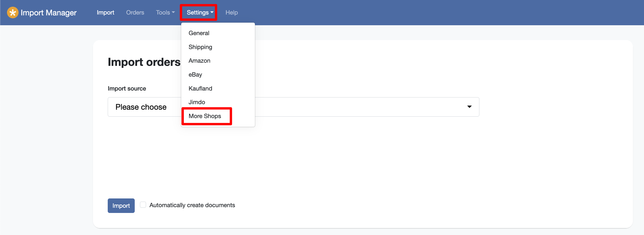Collapse the Settings dropdown menu

(x=200, y=12)
